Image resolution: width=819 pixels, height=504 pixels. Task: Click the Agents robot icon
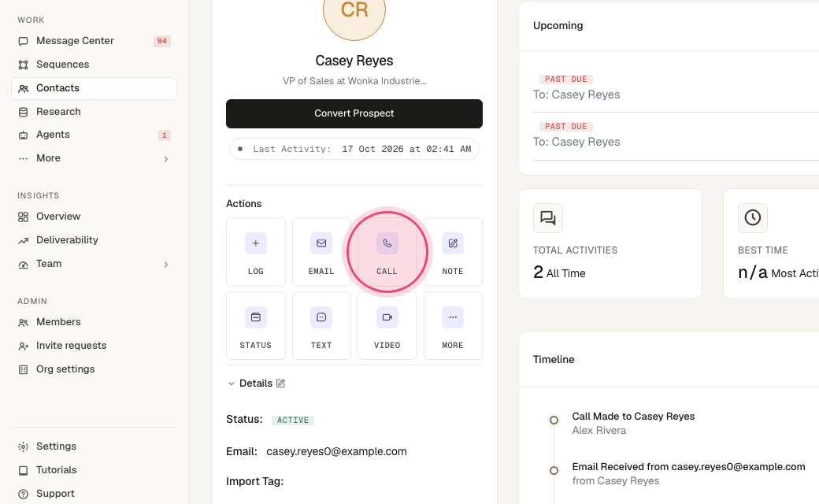tap(23, 135)
